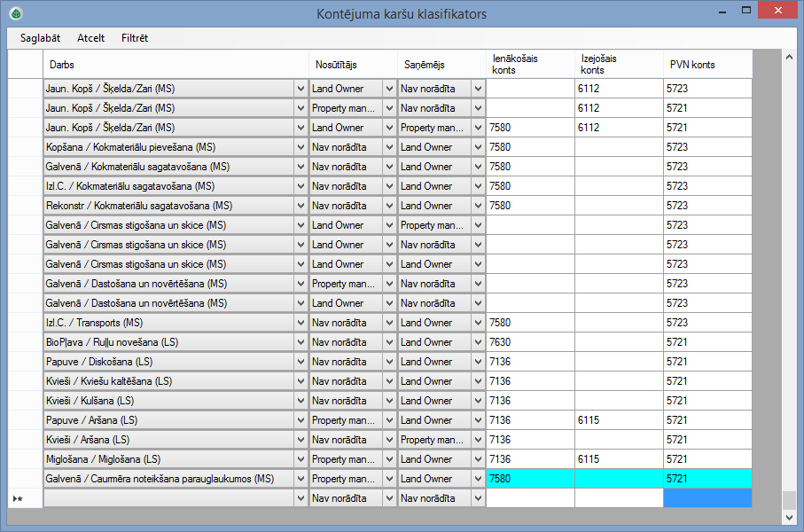
Task: Open the Filtrēt menu
Action: coord(135,38)
